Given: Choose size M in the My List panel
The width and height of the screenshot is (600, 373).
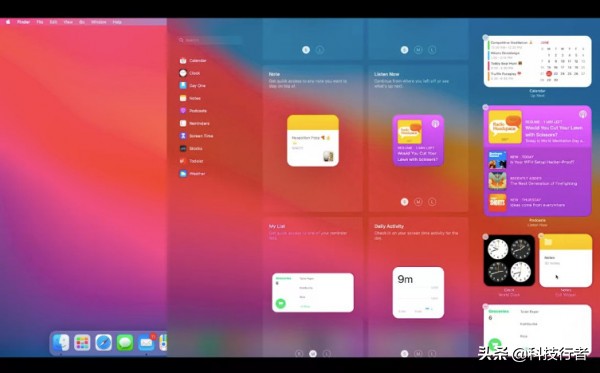Looking at the screenshot, I should click(x=313, y=353).
